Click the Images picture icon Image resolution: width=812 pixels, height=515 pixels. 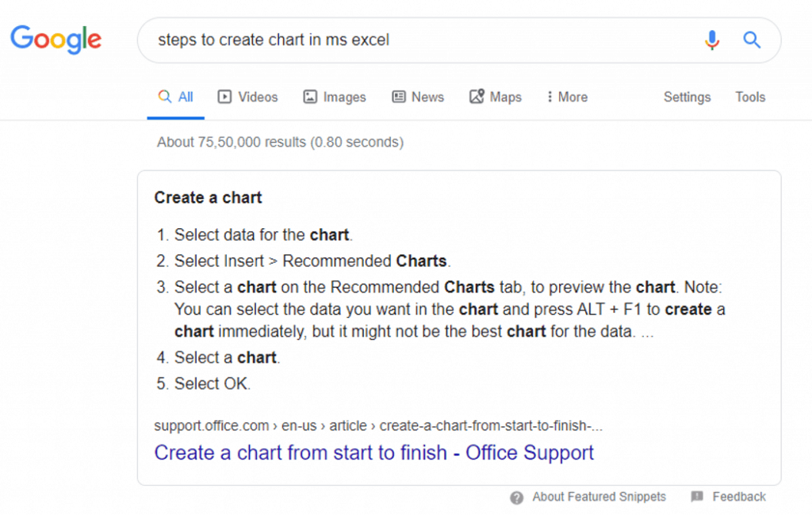(x=310, y=97)
